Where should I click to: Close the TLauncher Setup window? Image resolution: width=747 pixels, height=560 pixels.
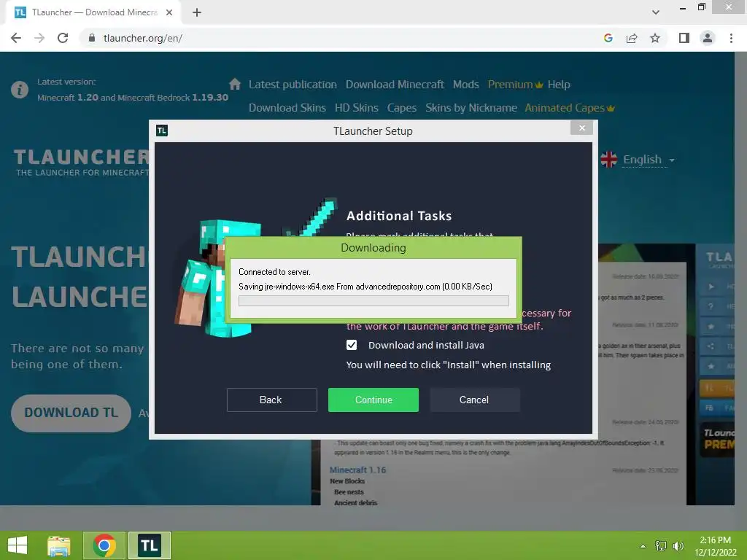tap(581, 128)
